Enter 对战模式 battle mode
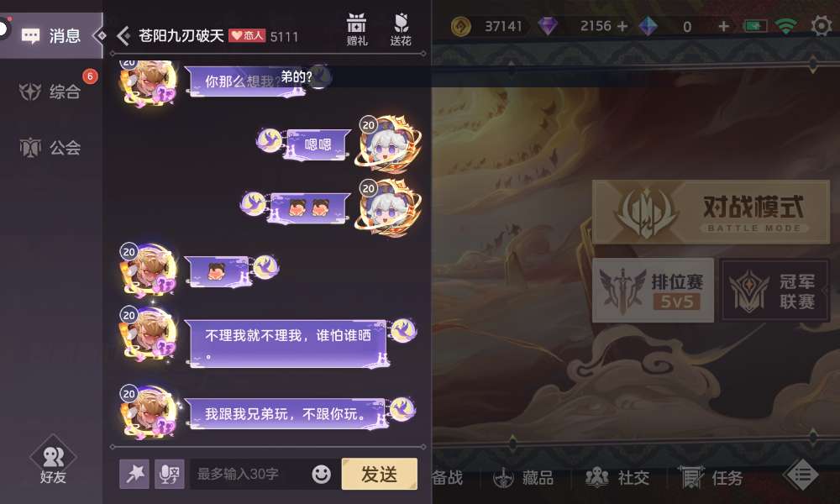840x504 pixels. pos(711,212)
